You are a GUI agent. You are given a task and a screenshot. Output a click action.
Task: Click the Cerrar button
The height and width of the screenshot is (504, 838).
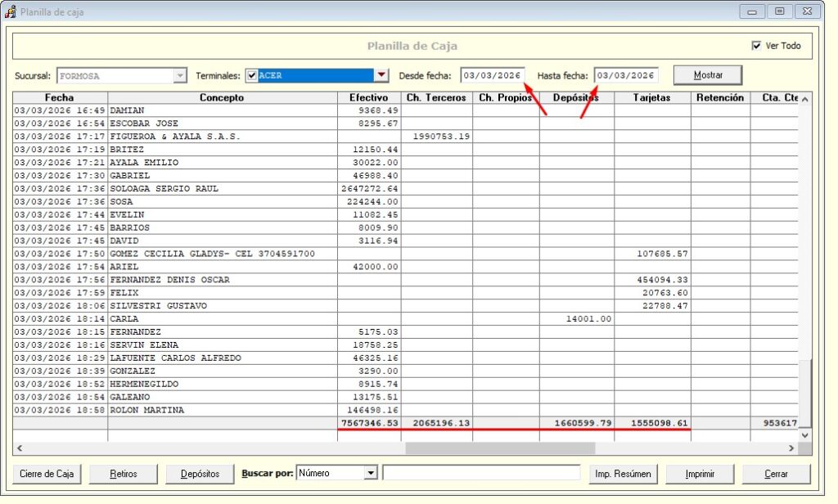776,474
